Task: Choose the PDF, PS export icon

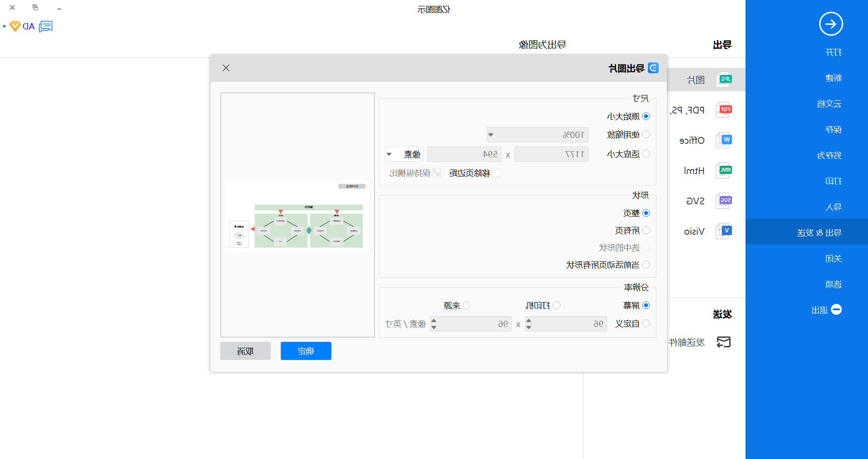Action: click(724, 110)
